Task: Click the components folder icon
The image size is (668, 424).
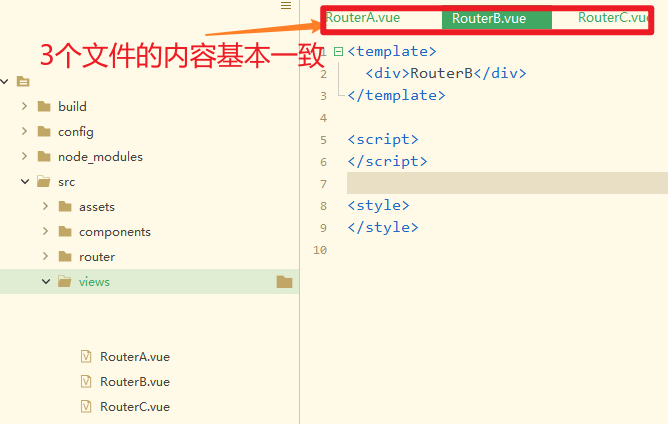Action: [65, 231]
